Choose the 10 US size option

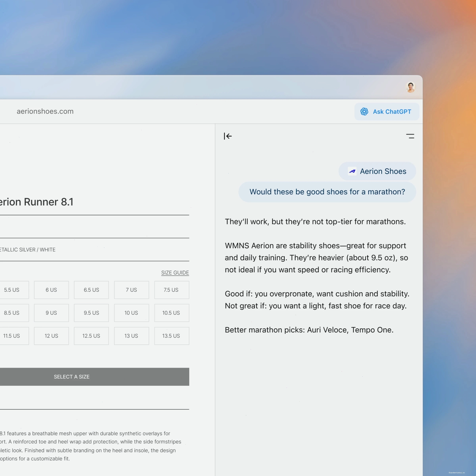point(131,313)
